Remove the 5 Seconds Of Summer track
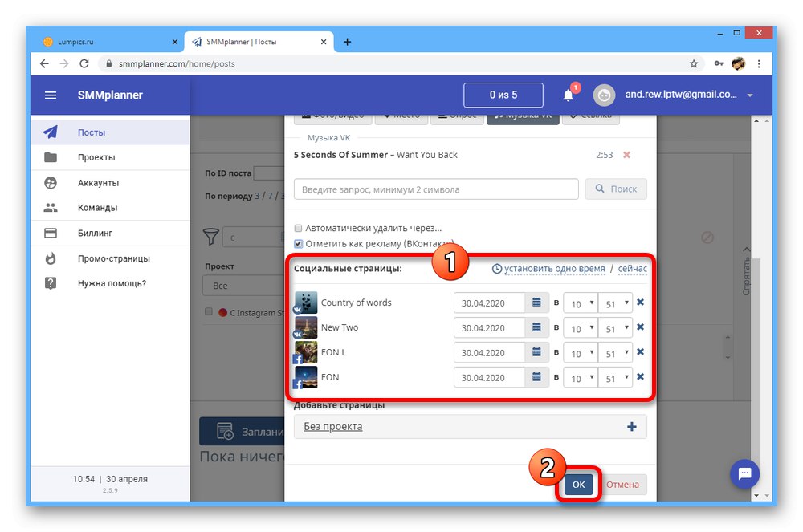Screen dimensions: 803x532 click(626, 155)
